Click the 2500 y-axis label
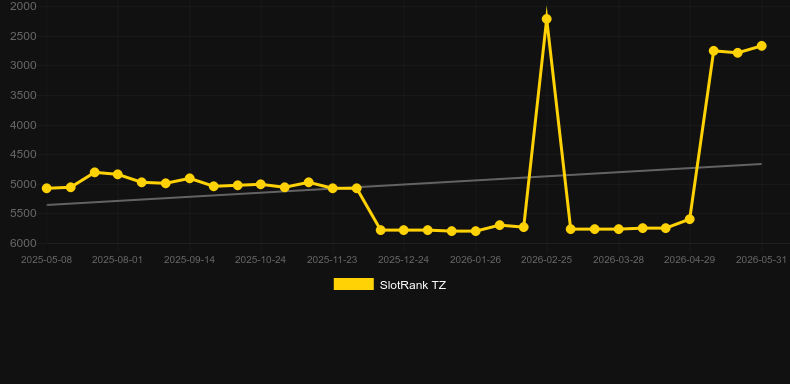Image resolution: width=790 pixels, height=384 pixels. click(x=23, y=36)
